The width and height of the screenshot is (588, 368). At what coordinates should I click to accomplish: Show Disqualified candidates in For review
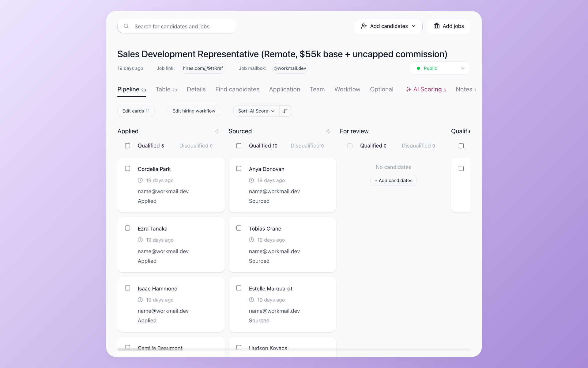418,146
